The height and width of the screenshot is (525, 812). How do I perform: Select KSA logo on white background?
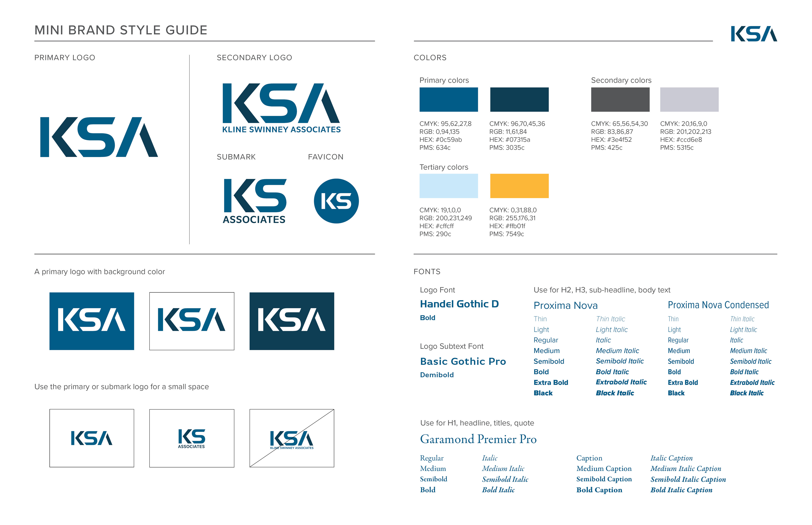pyautogui.click(x=191, y=321)
